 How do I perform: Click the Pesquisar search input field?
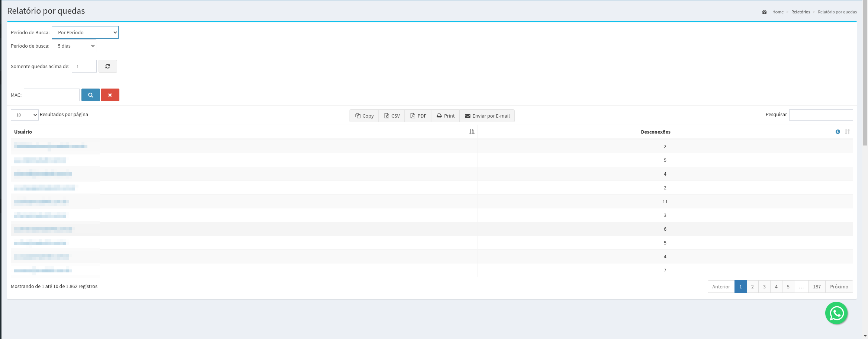point(821,115)
